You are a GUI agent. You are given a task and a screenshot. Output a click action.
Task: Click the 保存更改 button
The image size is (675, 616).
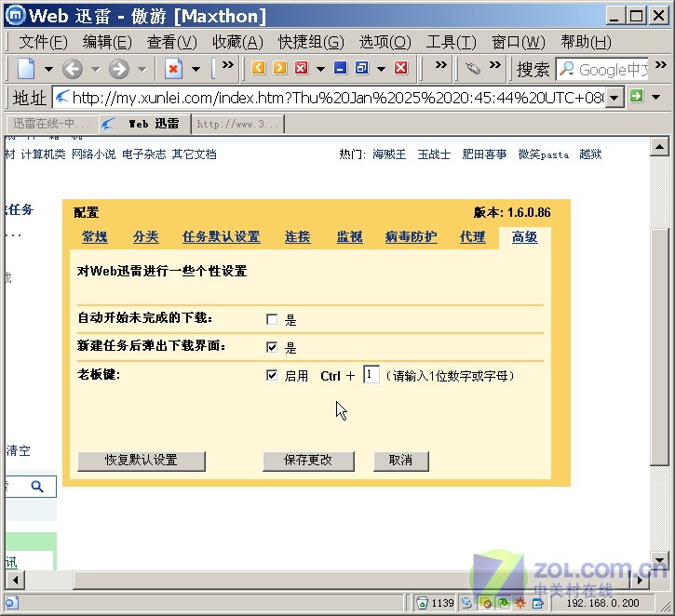[x=308, y=461]
